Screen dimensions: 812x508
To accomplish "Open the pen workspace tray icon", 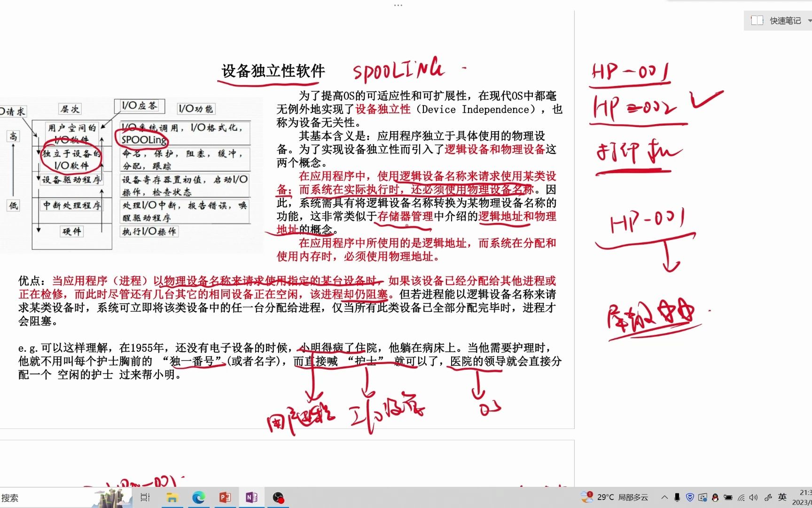I will tap(768, 497).
